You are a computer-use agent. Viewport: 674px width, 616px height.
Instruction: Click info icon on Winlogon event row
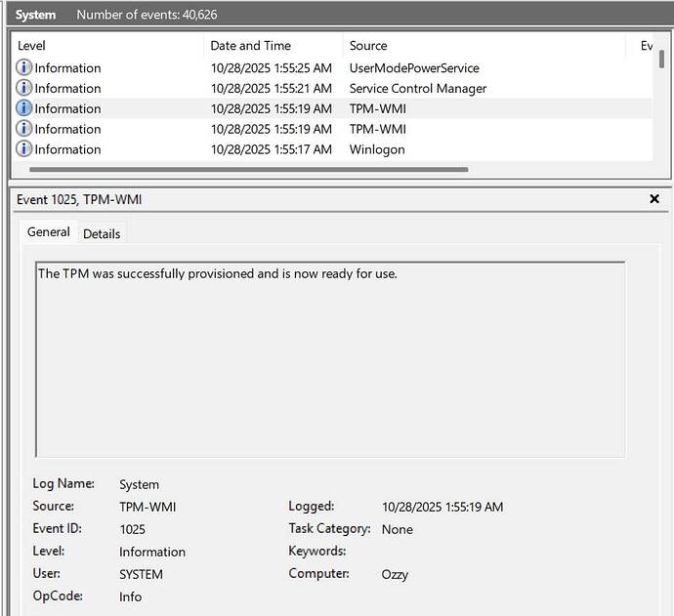(x=24, y=149)
